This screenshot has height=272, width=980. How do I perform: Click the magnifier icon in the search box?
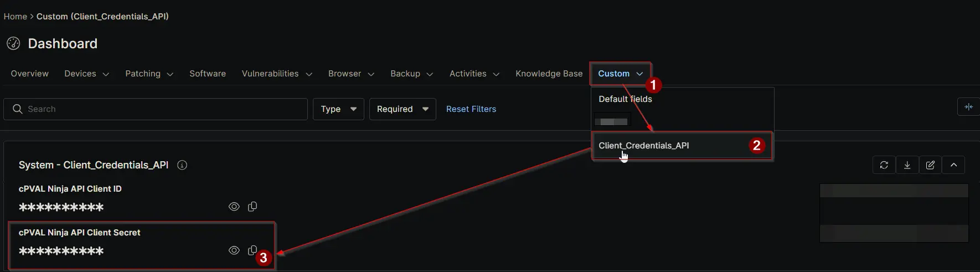click(18, 109)
